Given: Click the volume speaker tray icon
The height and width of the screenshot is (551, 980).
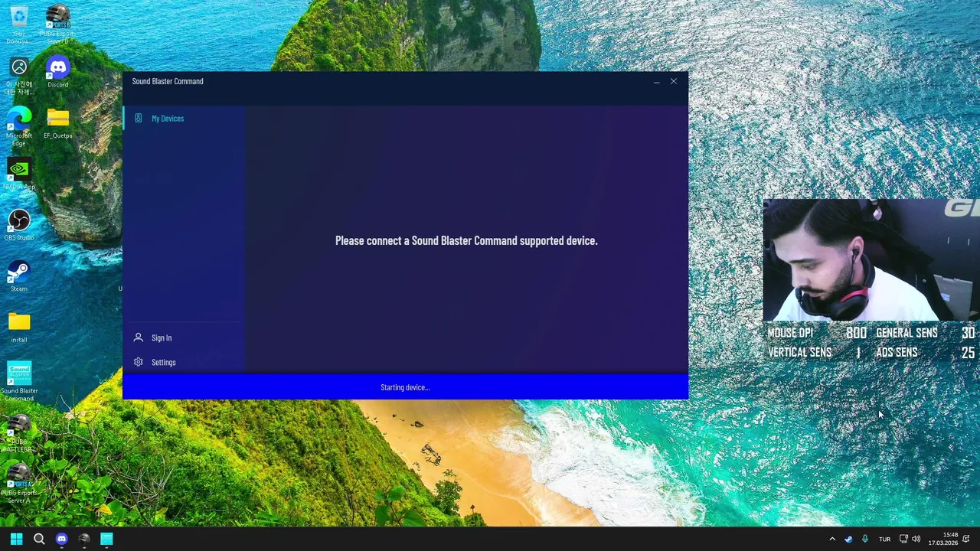Looking at the screenshot, I should 916,539.
